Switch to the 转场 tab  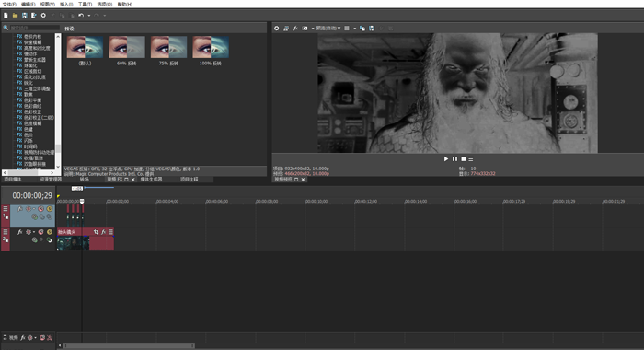click(x=85, y=180)
